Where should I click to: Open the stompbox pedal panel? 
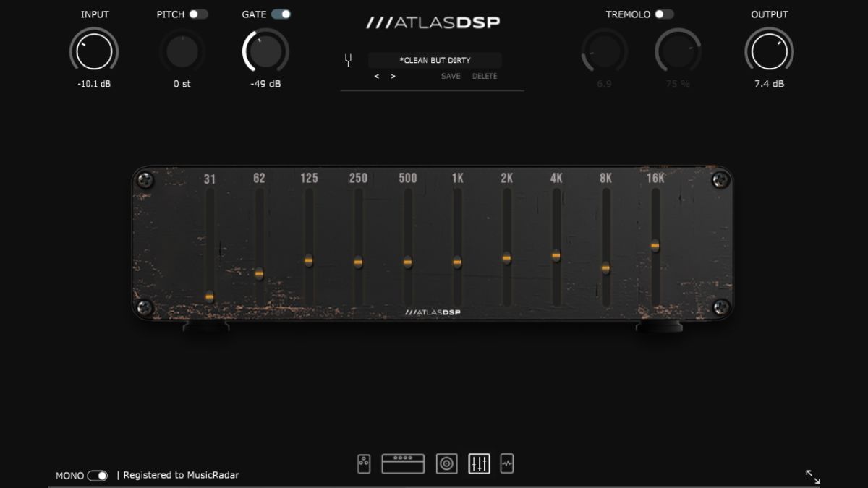click(x=363, y=463)
